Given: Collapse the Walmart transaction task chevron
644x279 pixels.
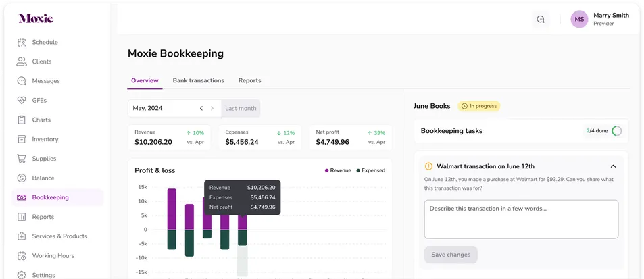Looking at the screenshot, I should 613,166.
